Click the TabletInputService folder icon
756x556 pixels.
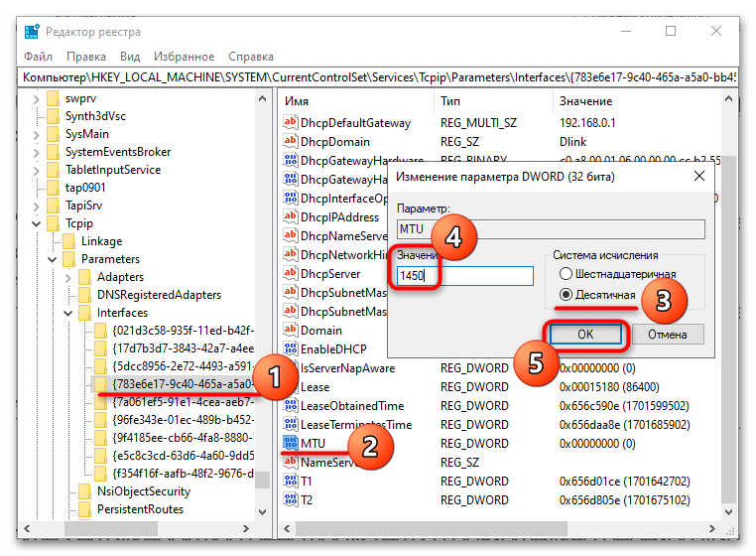(53, 170)
